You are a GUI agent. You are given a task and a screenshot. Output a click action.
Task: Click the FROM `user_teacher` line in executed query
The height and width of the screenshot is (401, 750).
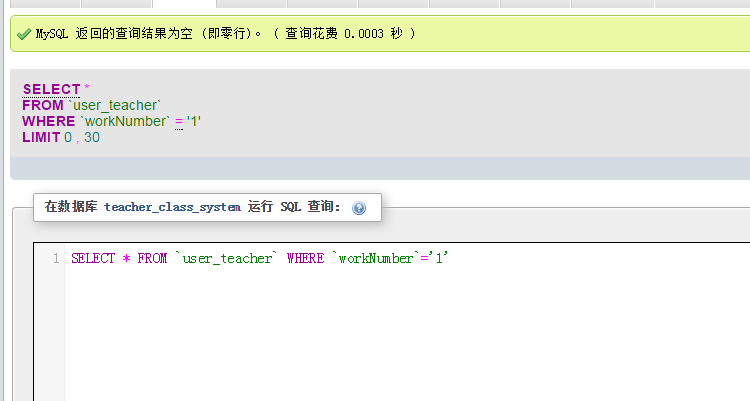pos(91,105)
